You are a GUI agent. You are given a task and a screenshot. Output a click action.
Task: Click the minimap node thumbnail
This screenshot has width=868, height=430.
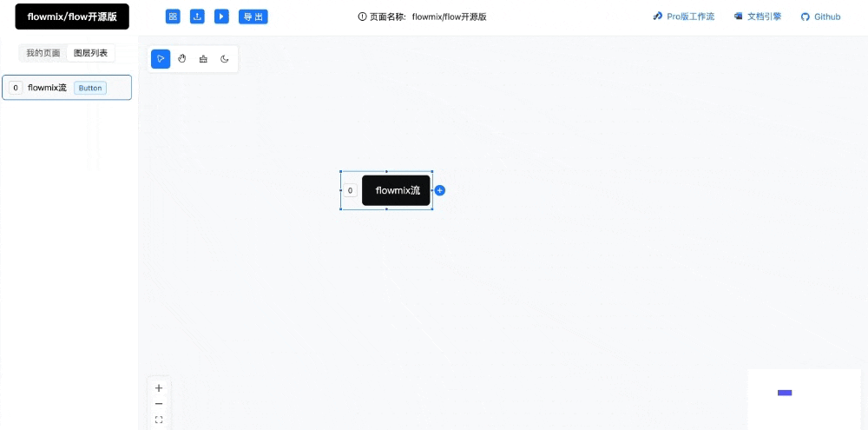click(x=785, y=393)
